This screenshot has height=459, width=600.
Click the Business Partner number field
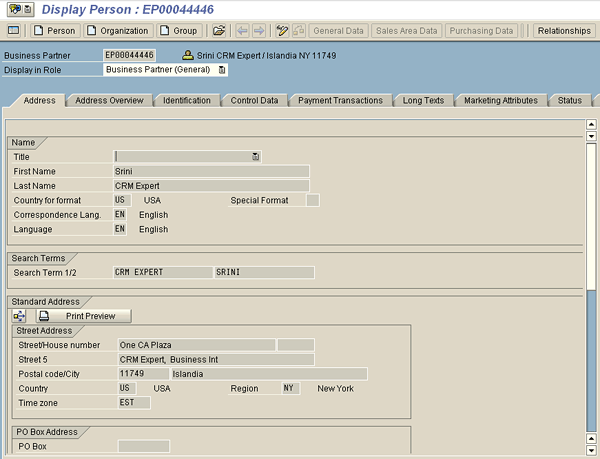(x=130, y=55)
